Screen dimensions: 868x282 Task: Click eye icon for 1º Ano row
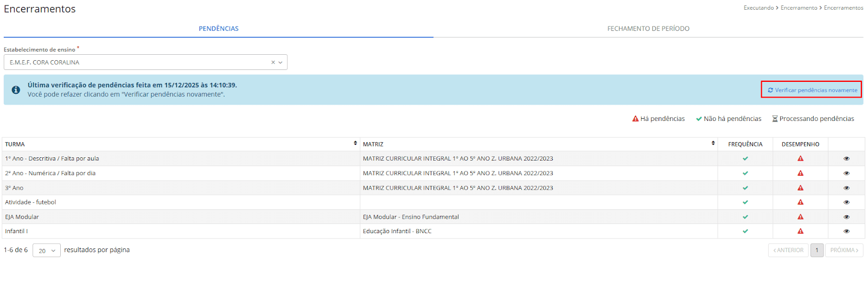pos(846,159)
